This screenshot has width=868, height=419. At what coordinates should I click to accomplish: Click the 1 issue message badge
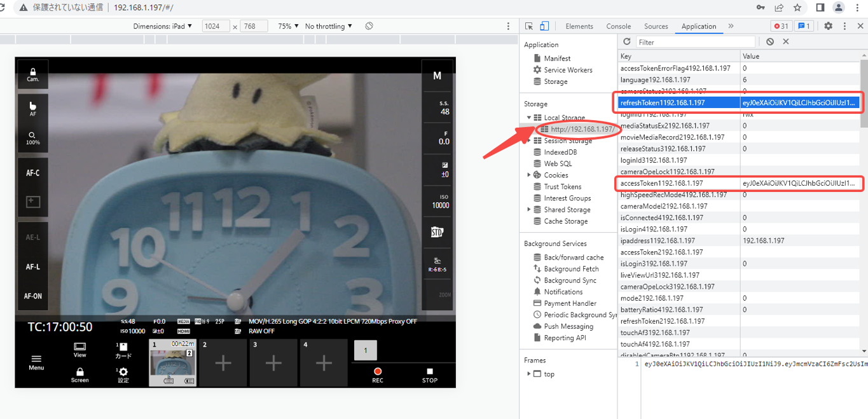[x=804, y=26]
